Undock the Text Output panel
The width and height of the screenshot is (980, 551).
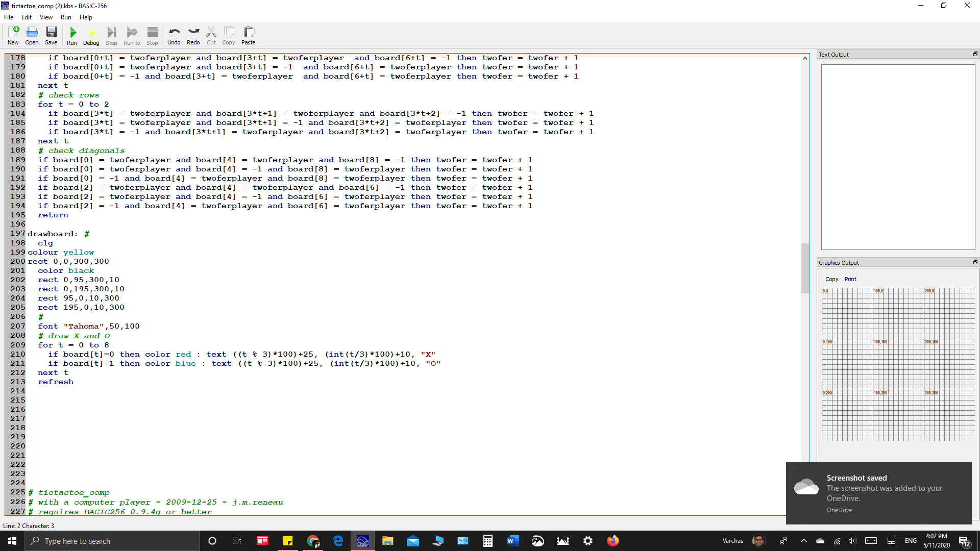(x=975, y=54)
